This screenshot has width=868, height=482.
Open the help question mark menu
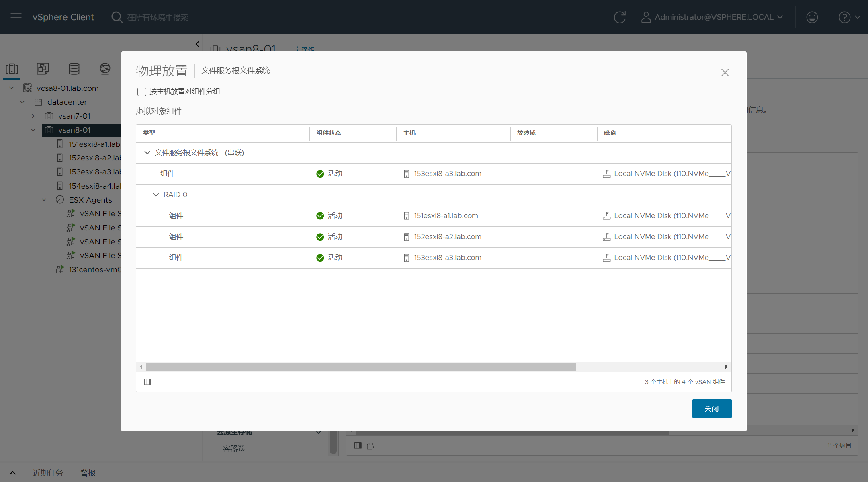[849, 17]
